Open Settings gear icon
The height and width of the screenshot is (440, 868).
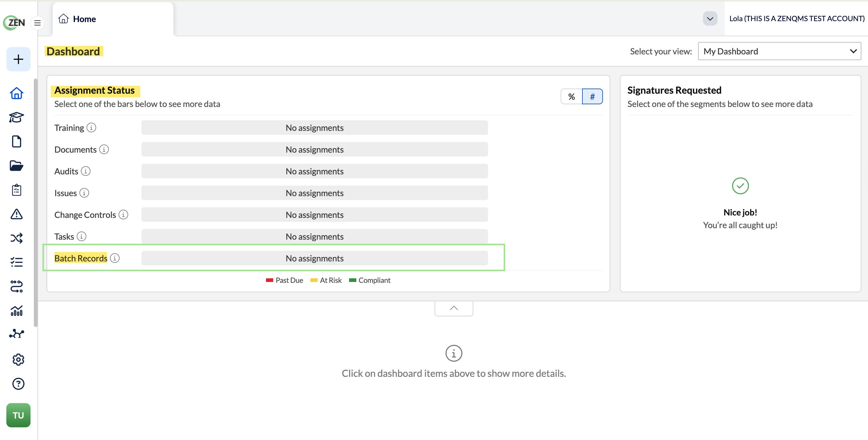(x=18, y=360)
